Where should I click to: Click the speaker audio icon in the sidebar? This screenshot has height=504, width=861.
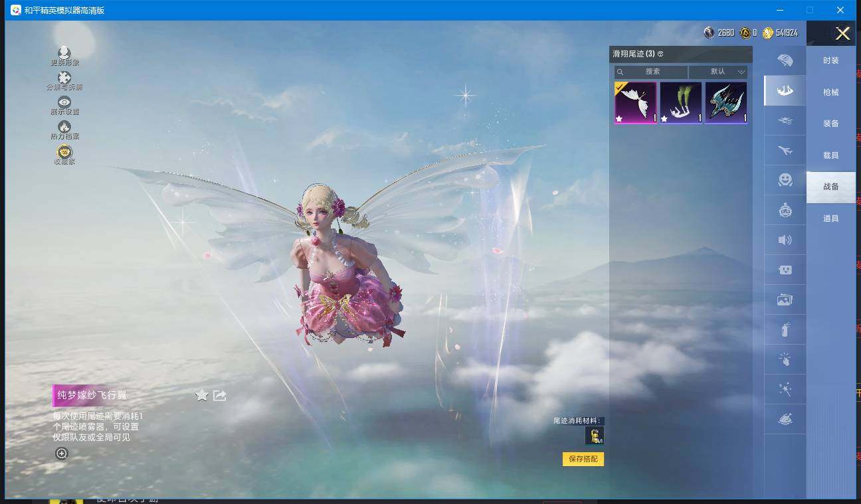785,240
